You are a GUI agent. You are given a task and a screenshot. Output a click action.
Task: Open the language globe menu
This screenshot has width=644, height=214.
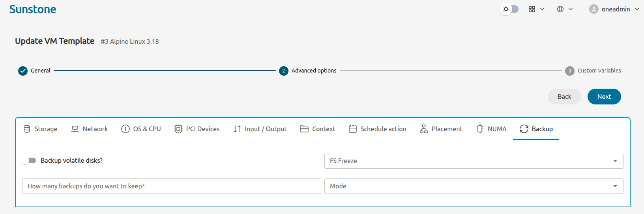pos(565,9)
